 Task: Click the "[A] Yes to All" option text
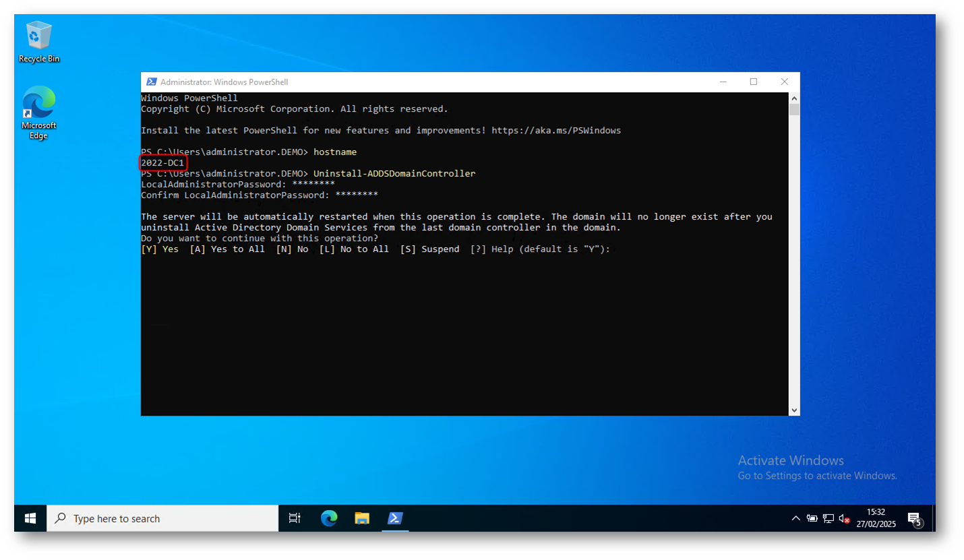click(227, 249)
